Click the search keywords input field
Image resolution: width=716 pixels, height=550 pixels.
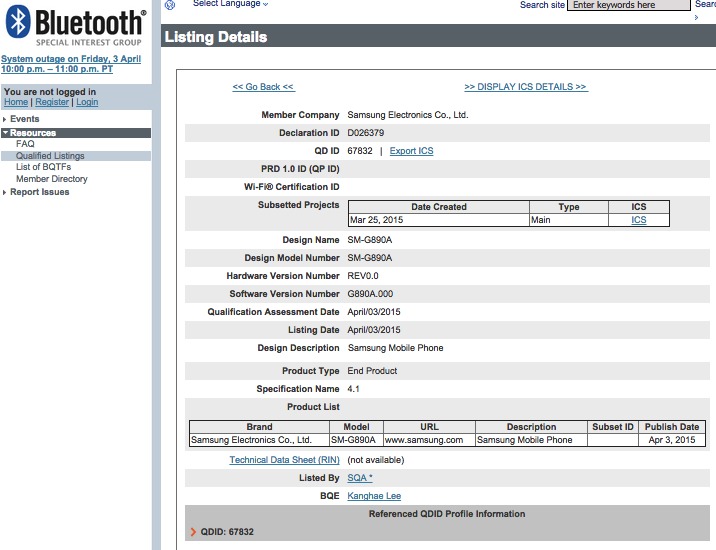tap(628, 5)
